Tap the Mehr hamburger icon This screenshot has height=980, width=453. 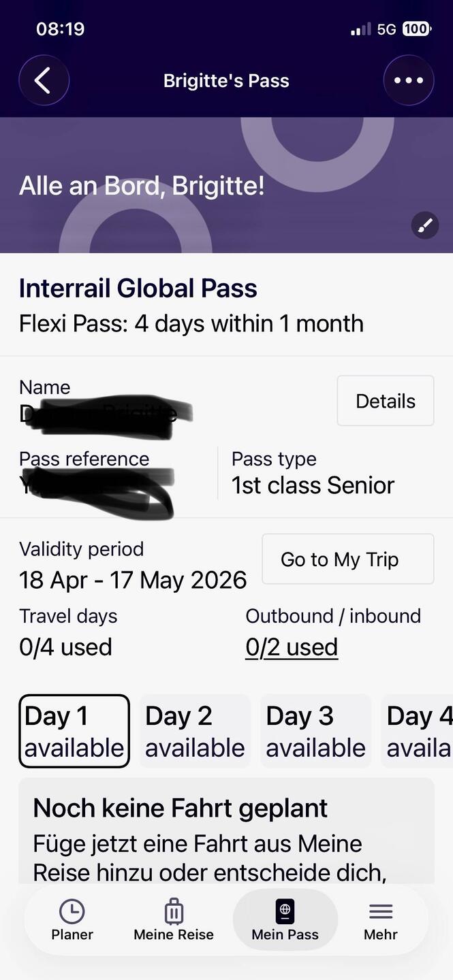[381, 911]
